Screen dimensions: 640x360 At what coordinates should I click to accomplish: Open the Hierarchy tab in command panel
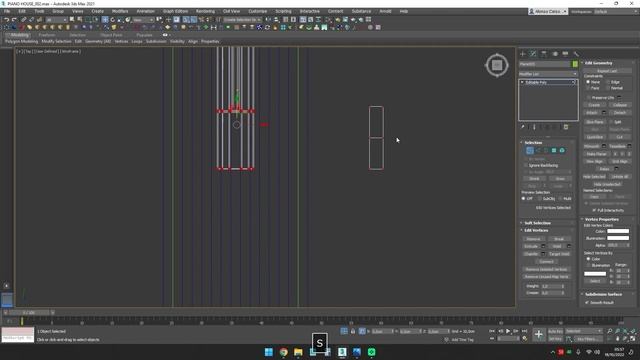pyautogui.click(x=544, y=54)
